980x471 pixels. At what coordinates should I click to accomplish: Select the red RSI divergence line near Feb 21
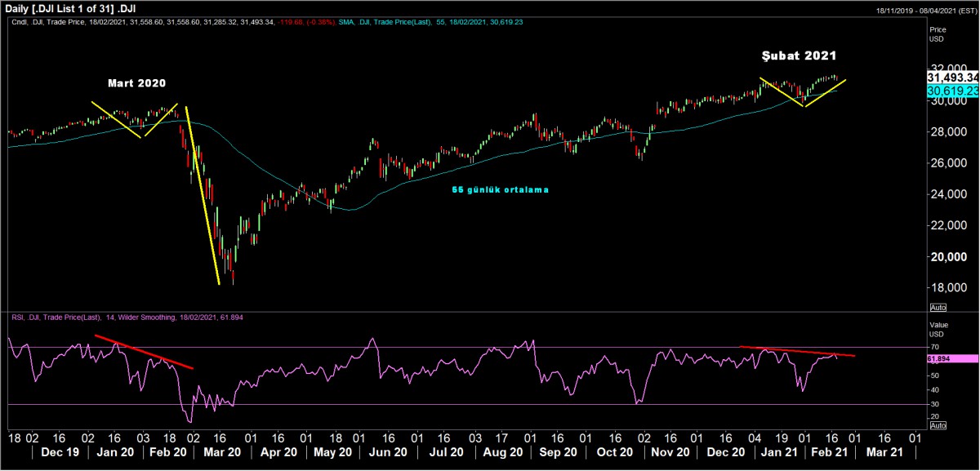pyautogui.click(x=797, y=351)
